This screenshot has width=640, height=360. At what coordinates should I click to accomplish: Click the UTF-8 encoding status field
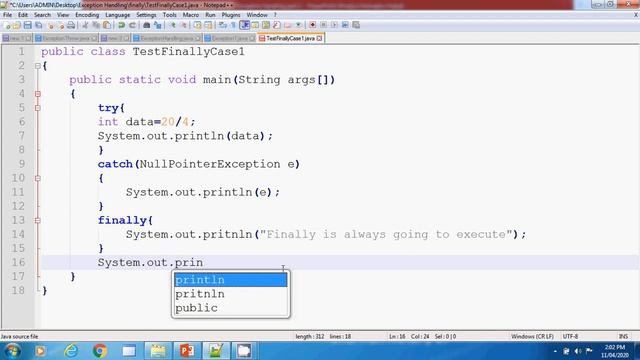pos(570,337)
